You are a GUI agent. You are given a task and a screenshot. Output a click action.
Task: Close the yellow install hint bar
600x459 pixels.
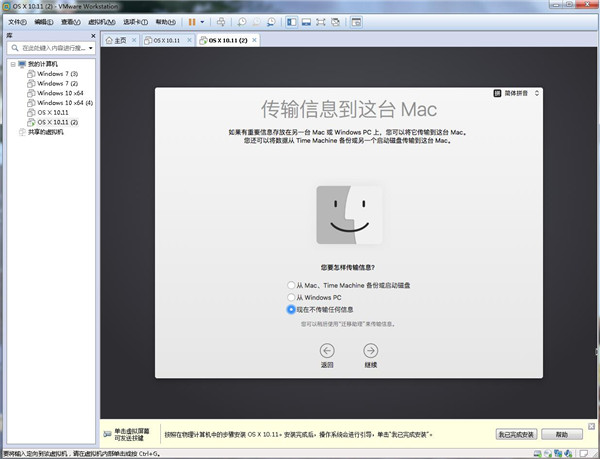tap(592, 426)
